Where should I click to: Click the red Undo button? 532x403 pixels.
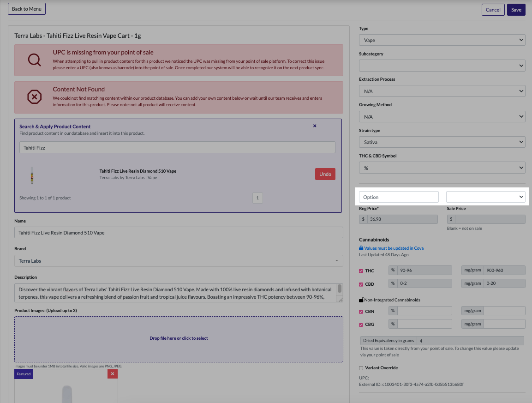(325, 174)
